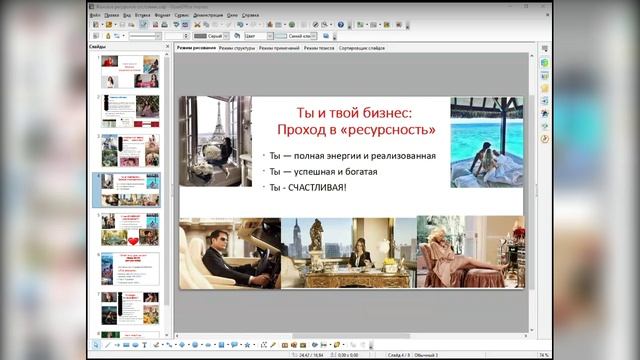Open the Сервис menu
Viewport: 640px width, 360px height.
182,15
